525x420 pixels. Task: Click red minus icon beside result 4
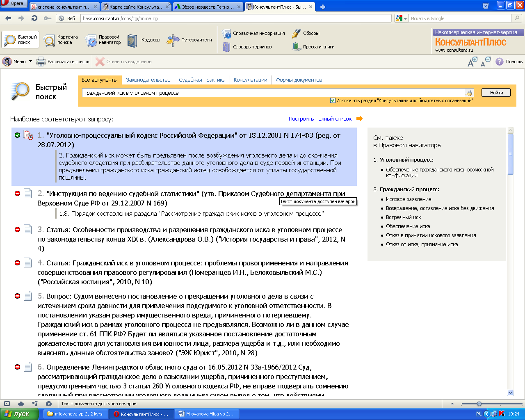pyautogui.click(x=17, y=262)
